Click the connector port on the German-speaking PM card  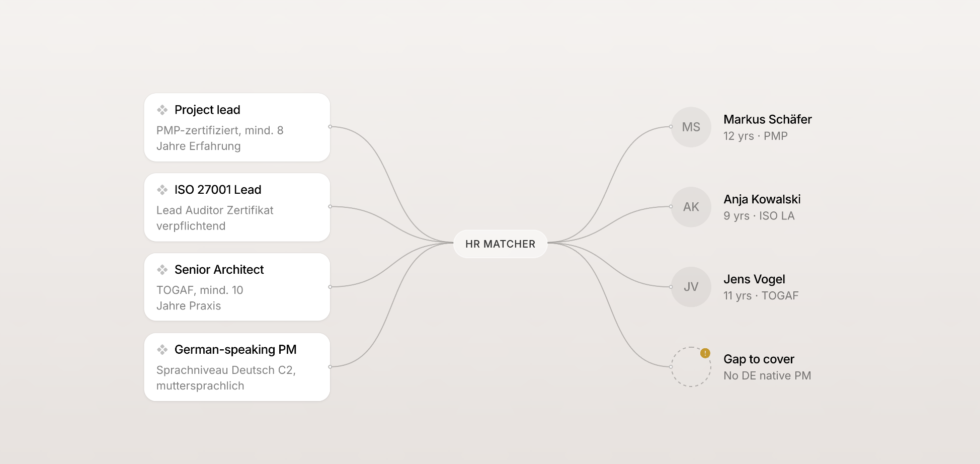[330, 367]
